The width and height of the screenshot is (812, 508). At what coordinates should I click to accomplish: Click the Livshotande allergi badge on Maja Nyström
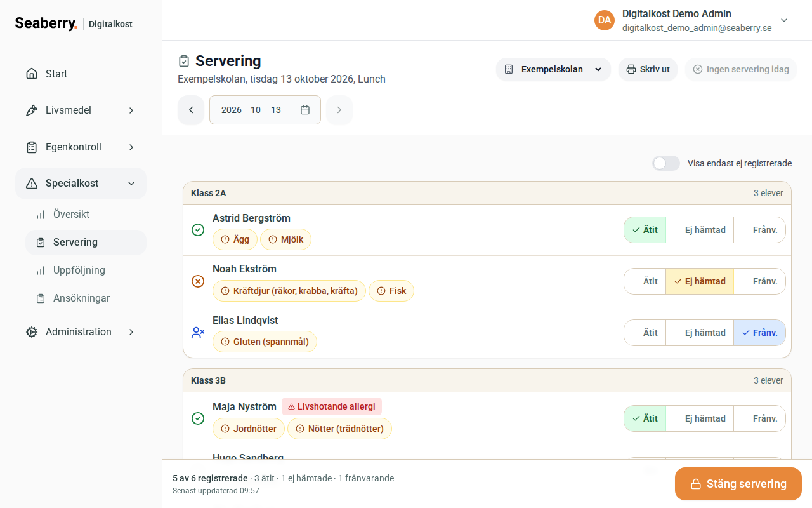(x=332, y=406)
